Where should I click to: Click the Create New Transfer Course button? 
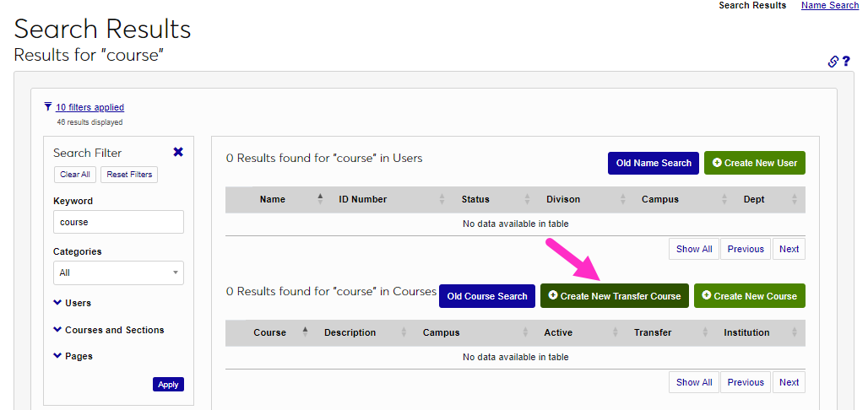615,296
